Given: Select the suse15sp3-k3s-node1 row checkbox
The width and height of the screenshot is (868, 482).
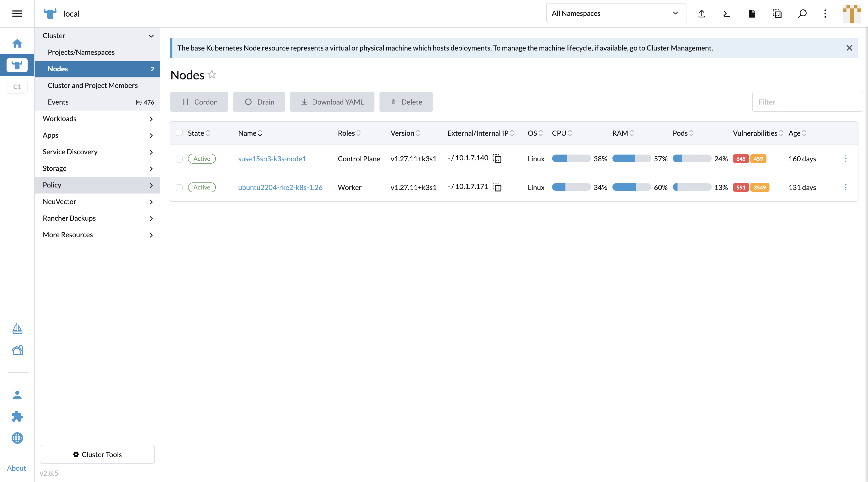Looking at the screenshot, I should [x=179, y=159].
